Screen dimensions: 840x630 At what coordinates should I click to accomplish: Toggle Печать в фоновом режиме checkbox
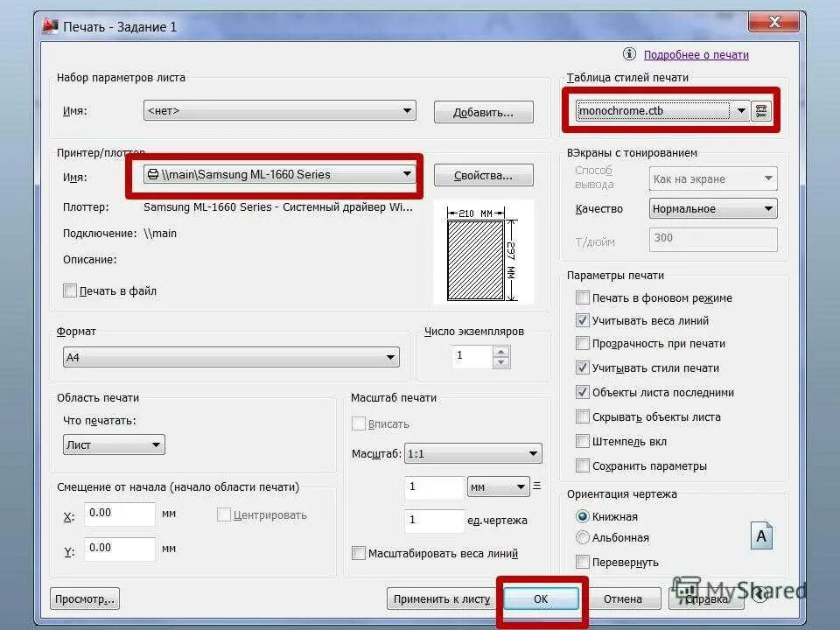tap(583, 297)
